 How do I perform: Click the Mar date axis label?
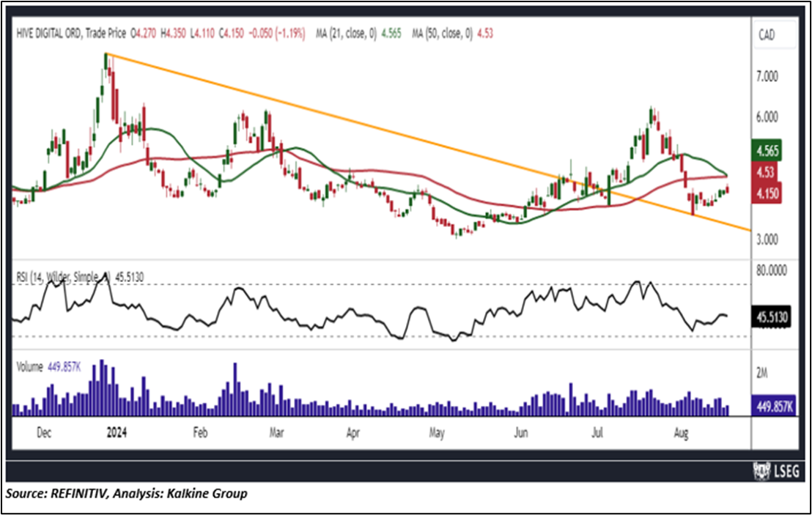point(276,432)
